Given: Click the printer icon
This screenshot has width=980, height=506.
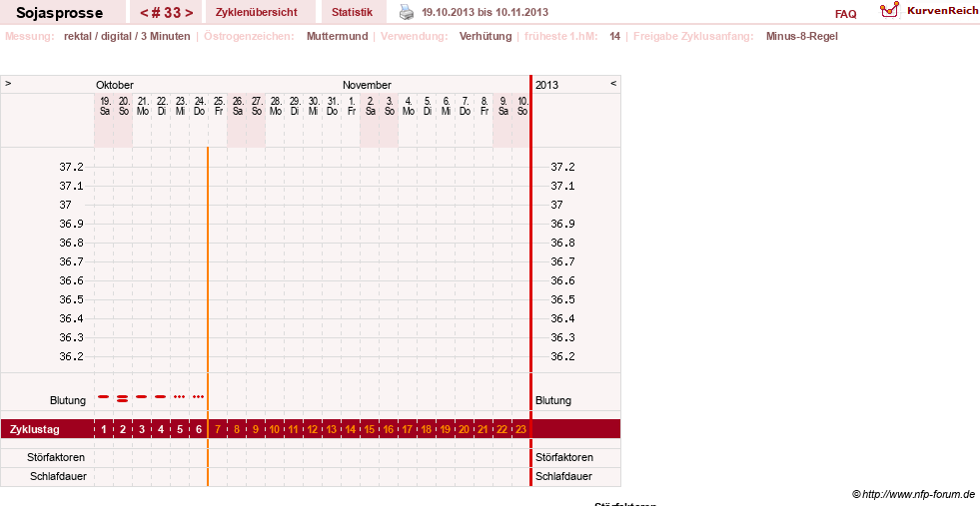Looking at the screenshot, I should click(407, 12).
